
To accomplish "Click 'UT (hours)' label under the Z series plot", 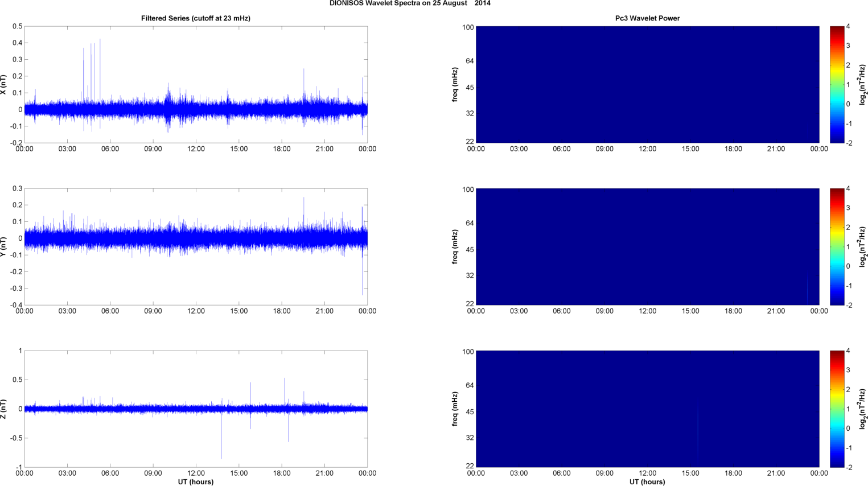I will (x=196, y=482).
